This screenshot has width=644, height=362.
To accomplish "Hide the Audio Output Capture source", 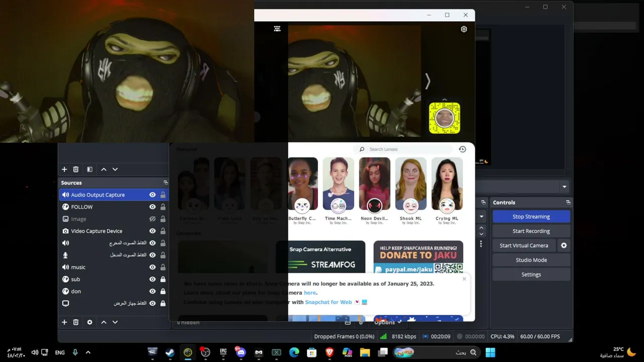I will click(x=152, y=195).
